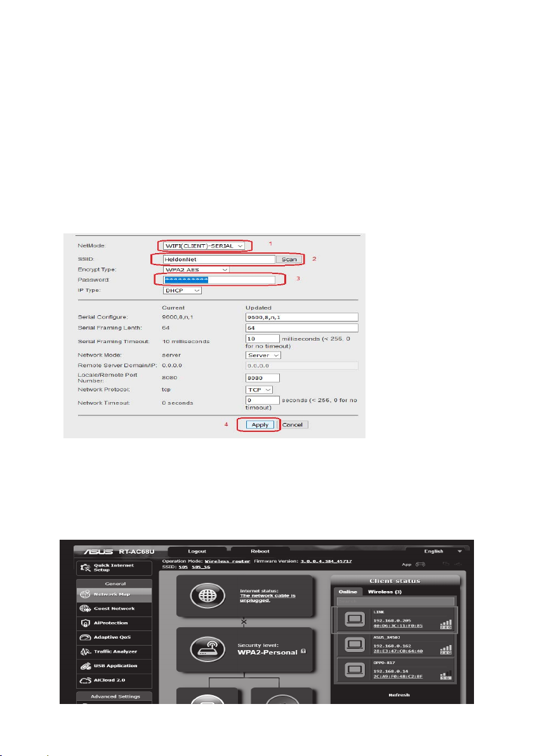Click the Wireless router operation mode link

227,561
